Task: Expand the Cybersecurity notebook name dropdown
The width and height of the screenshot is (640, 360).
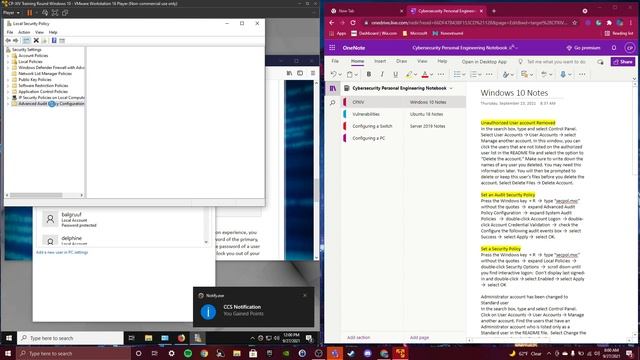Action: click(x=451, y=88)
